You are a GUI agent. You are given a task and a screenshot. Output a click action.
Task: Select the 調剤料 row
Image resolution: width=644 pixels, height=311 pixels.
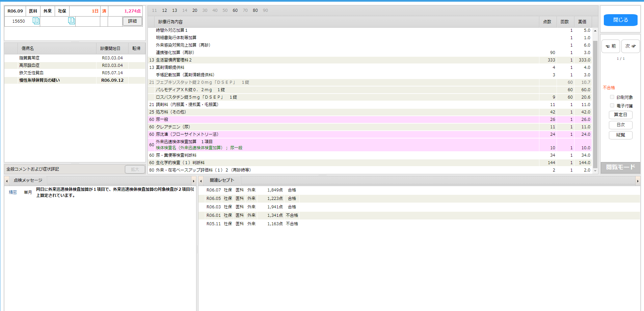[370, 105]
